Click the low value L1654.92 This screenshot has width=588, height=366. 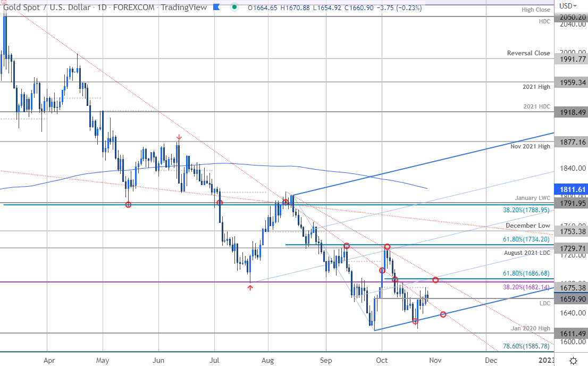(x=326, y=7)
